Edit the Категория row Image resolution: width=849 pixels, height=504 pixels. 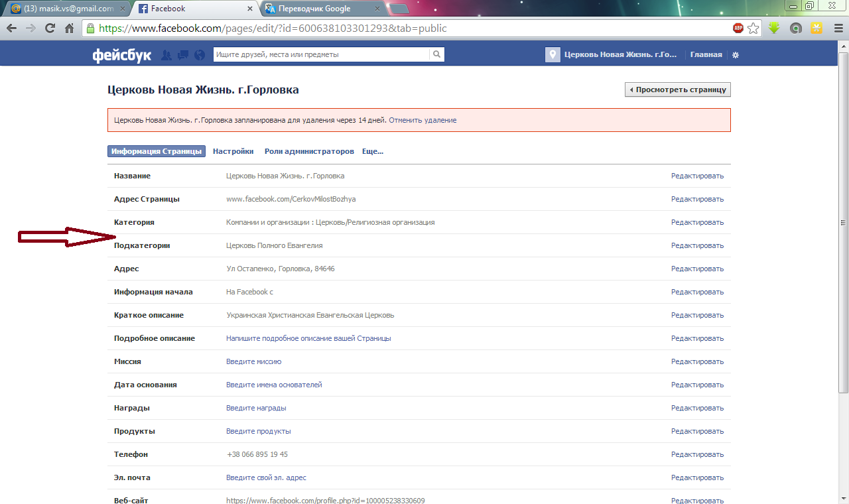tap(697, 222)
